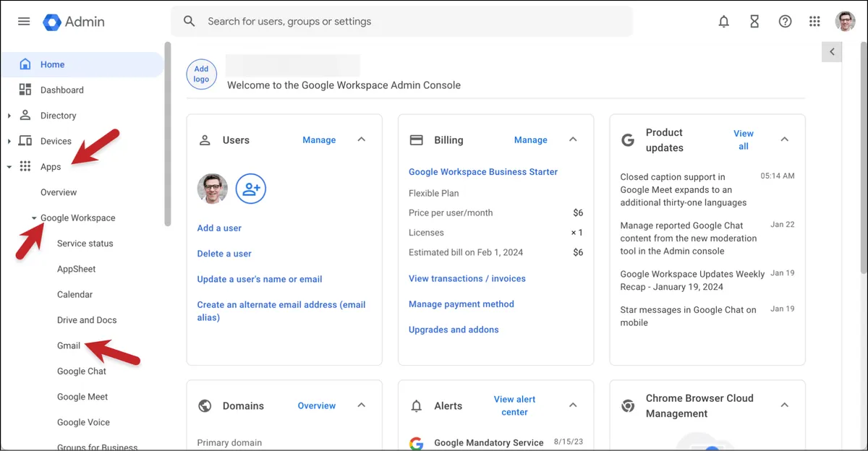This screenshot has height=451, width=868.
Task: Open the help question mark icon
Action: tap(785, 22)
